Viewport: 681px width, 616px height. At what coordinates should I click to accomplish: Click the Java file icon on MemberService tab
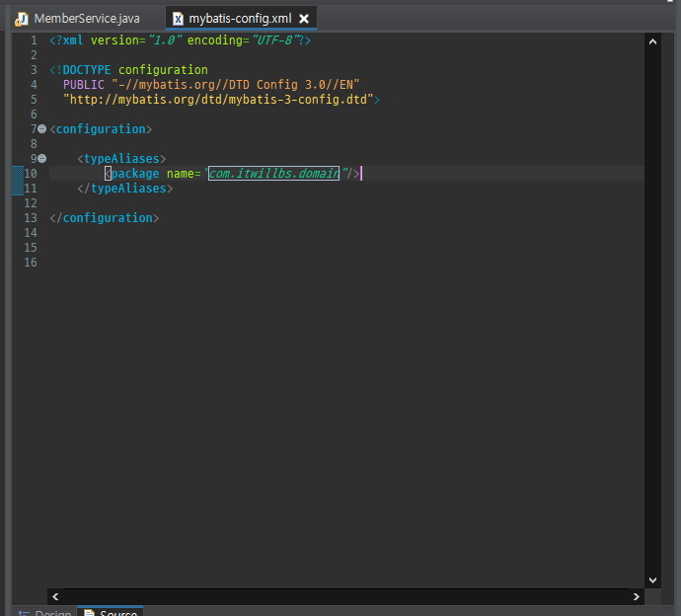(22, 19)
